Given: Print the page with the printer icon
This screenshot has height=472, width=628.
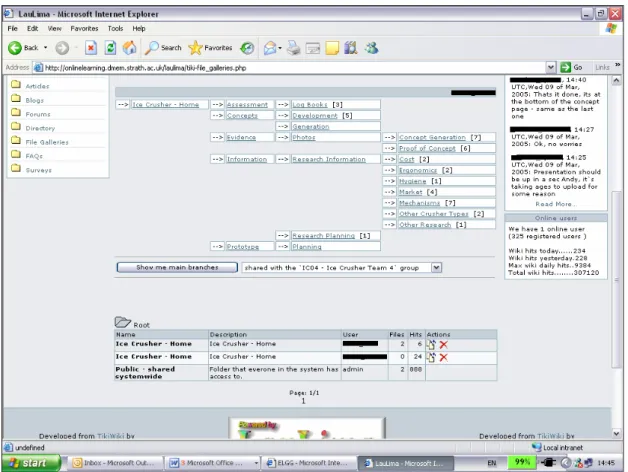Looking at the screenshot, I should click(x=294, y=48).
